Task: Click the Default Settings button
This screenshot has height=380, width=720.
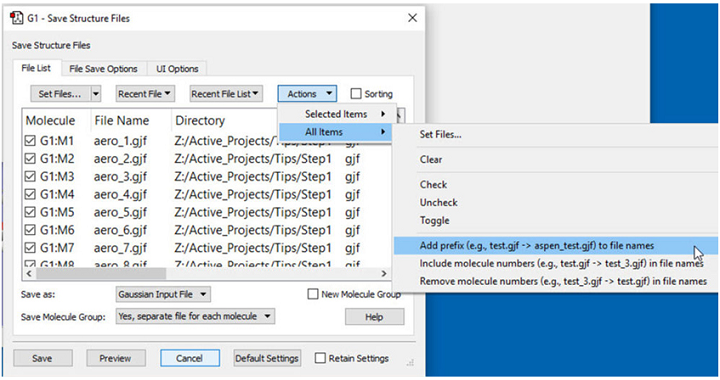Action: [267, 358]
